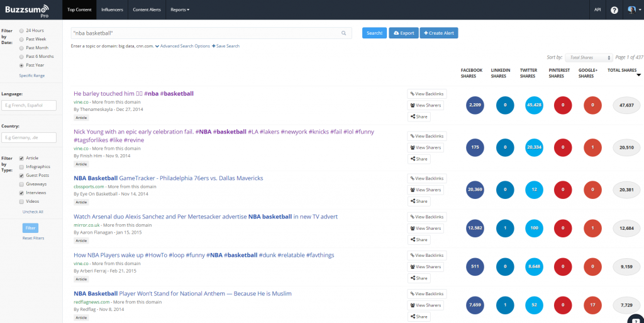Click the Language input field

(x=29, y=106)
